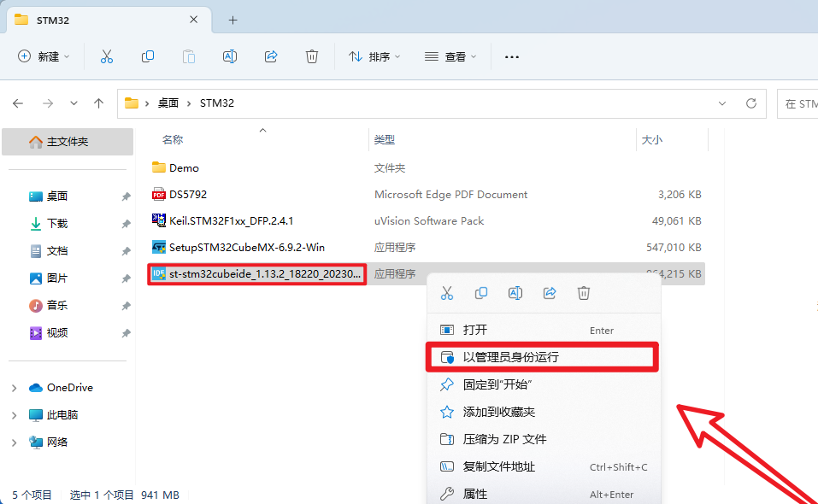Open the 新建 dropdown
Image resolution: width=818 pixels, height=504 pixels.
(44, 56)
